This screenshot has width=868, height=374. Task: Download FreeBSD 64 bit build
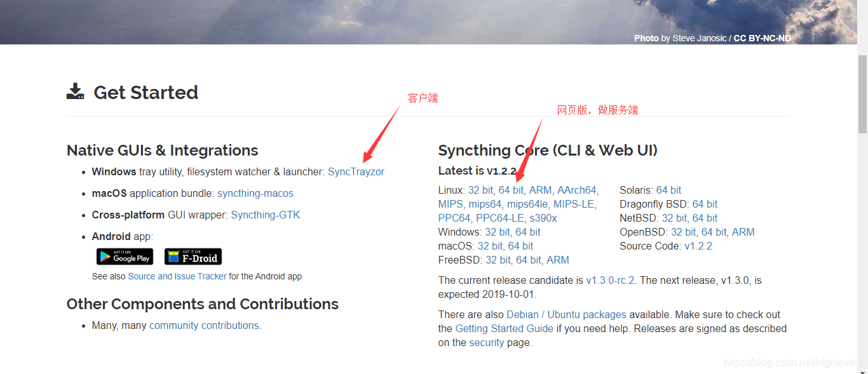pyautogui.click(x=529, y=260)
